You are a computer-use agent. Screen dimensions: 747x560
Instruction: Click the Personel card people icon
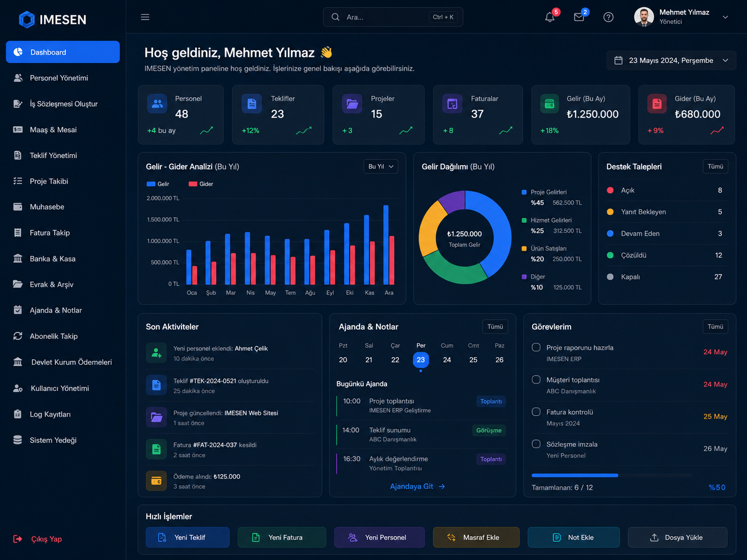(157, 104)
